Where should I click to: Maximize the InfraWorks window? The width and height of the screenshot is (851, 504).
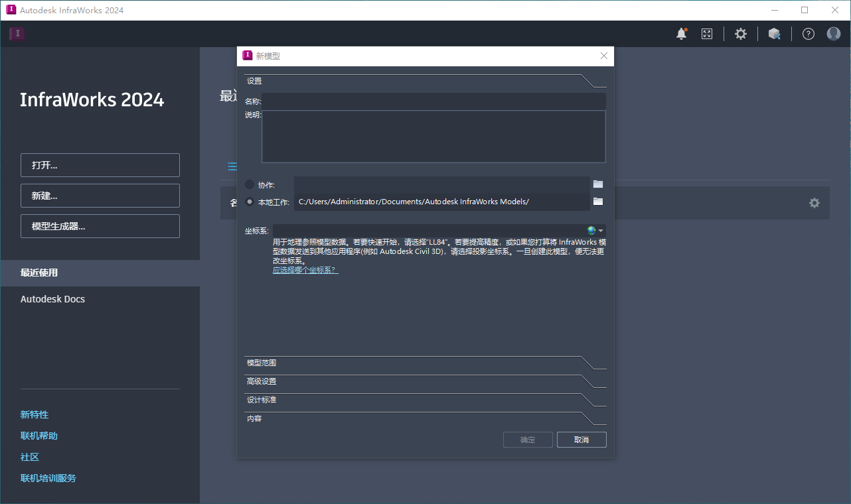805,10
